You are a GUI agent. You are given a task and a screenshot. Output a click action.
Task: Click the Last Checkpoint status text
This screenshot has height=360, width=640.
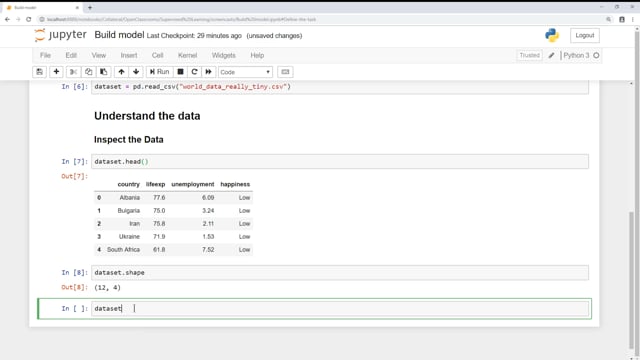(x=194, y=36)
